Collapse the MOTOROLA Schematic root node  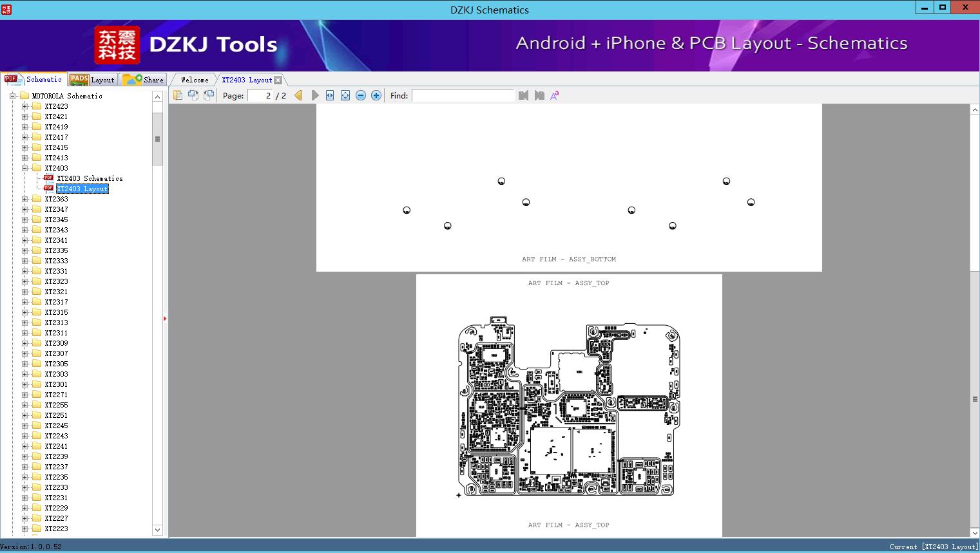[x=12, y=96]
